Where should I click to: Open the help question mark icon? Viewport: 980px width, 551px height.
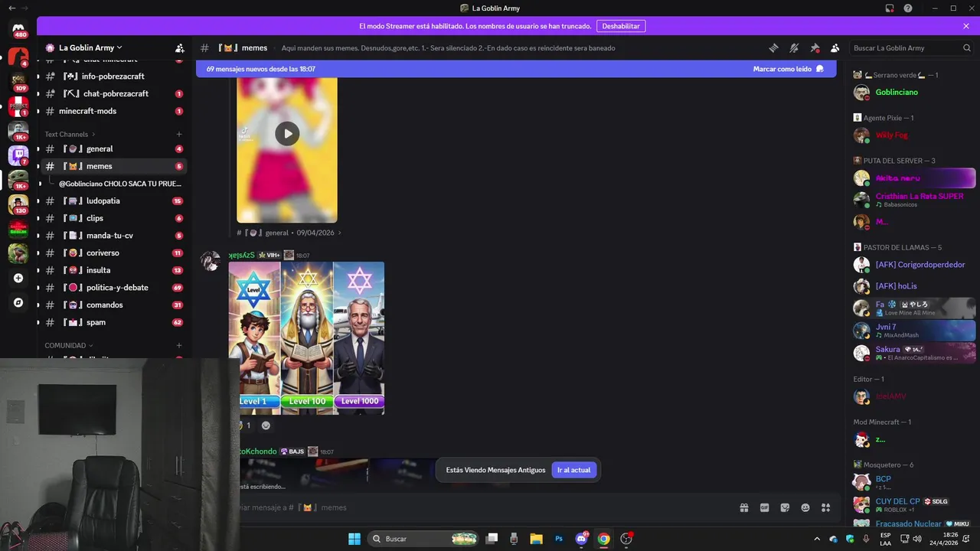pyautogui.click(x=908, y=8)
